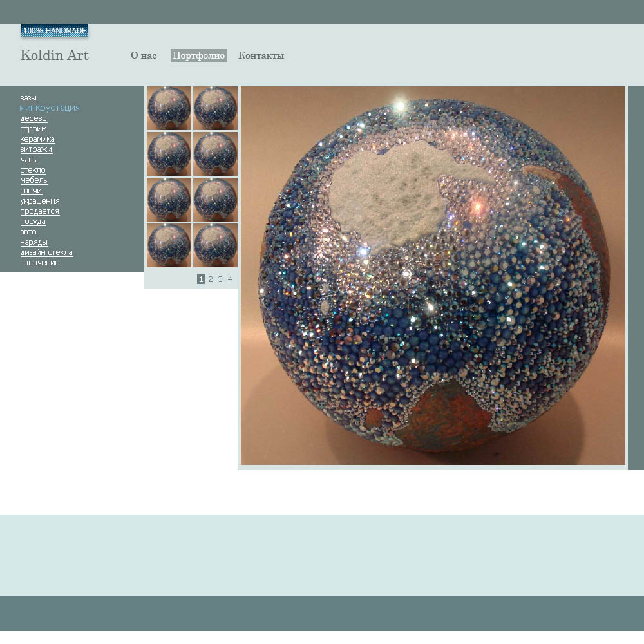This screenshot has width=644, height=644.
Task: Open the мебель section
Action: (33, 180)
